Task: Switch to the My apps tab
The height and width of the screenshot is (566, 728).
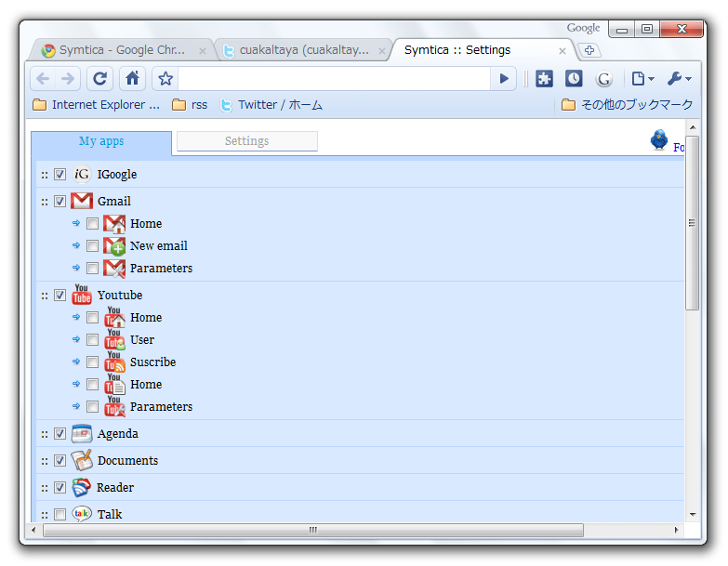Action: click(101, 141)
